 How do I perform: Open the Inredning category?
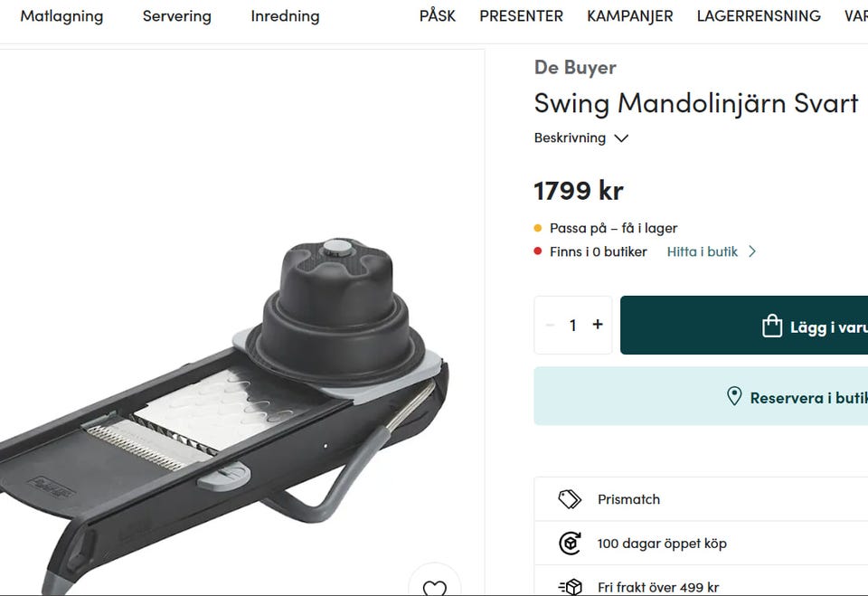(285, 16)
